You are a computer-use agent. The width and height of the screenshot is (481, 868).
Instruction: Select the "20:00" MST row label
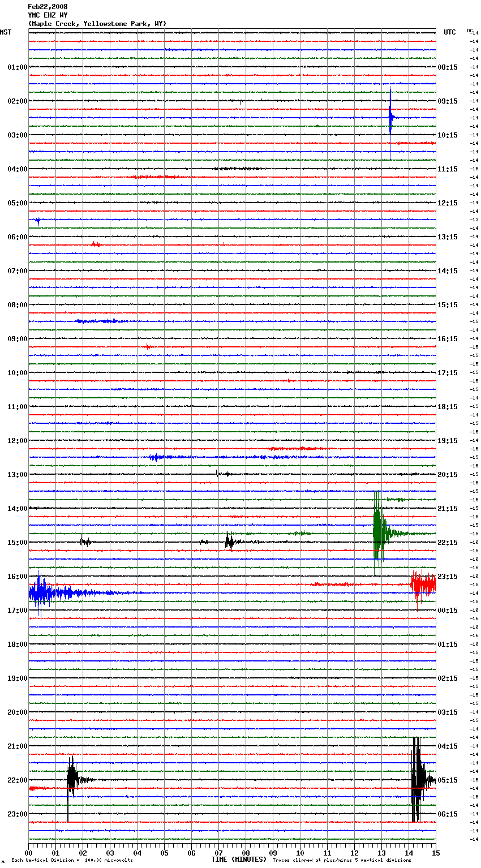coord(18,712)
